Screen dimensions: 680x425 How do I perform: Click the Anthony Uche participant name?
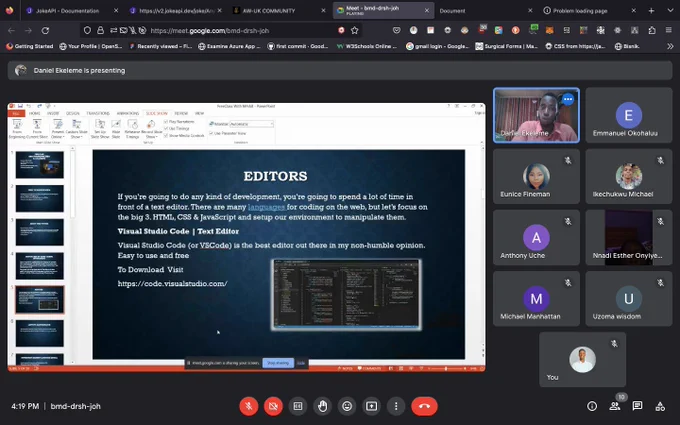522,255
